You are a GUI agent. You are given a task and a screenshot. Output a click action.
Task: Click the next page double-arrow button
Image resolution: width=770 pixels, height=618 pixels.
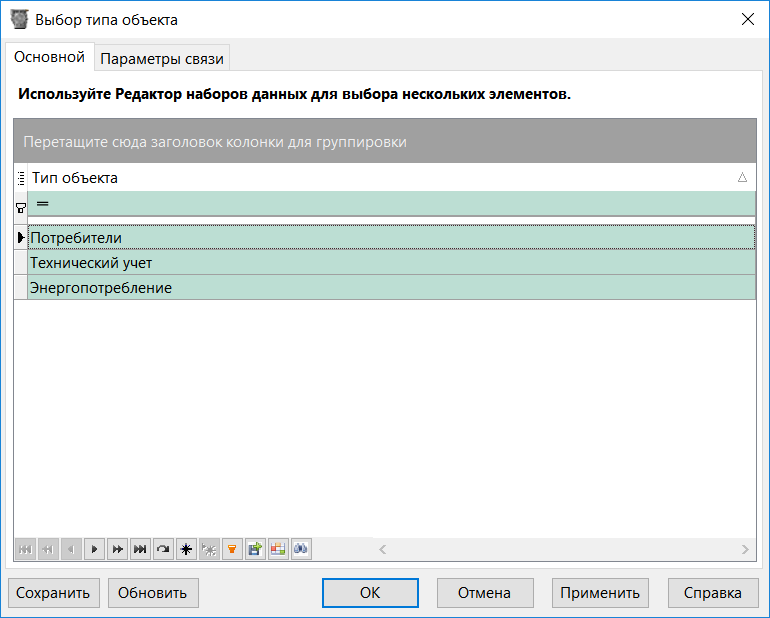118,549
